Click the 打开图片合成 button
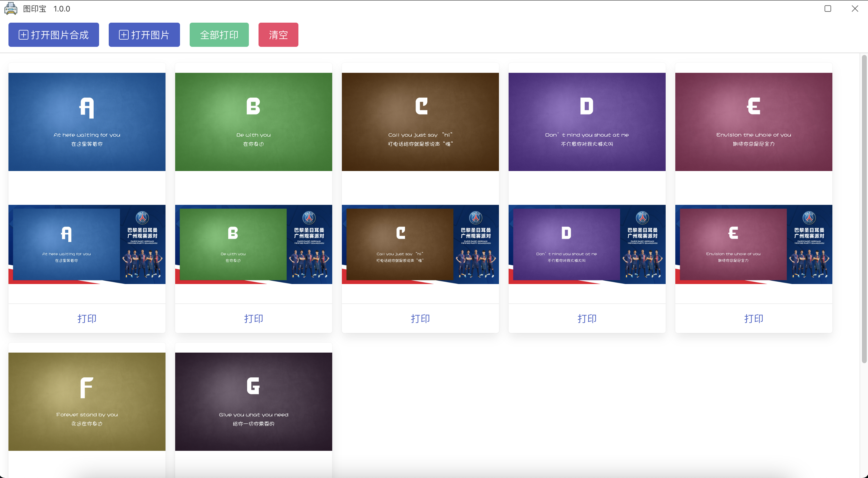The height and width of the screenshot is (478, 868). (53, 35)
